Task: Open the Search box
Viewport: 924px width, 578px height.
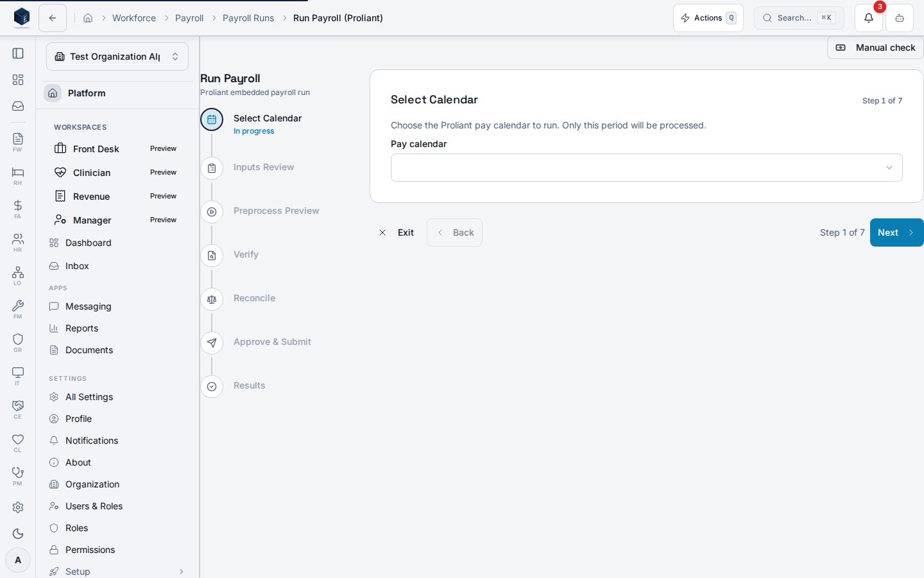Action: (x=799, y=18)
